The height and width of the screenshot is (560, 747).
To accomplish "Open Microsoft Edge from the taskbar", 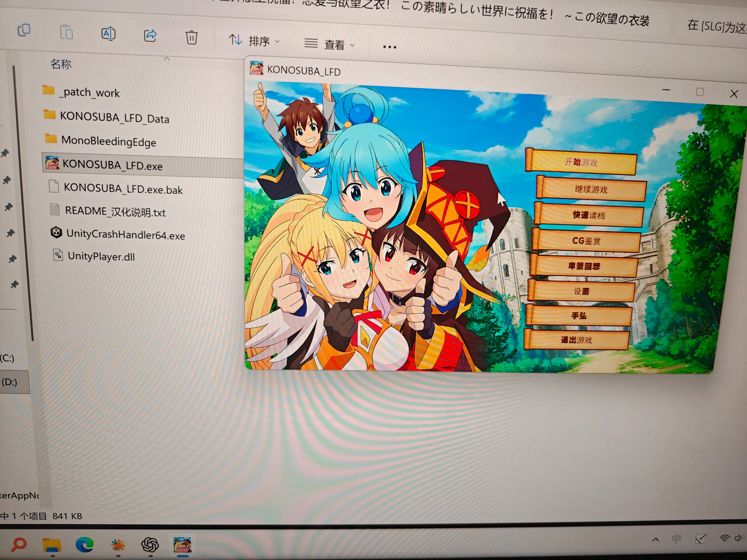I will click(84, 544).
